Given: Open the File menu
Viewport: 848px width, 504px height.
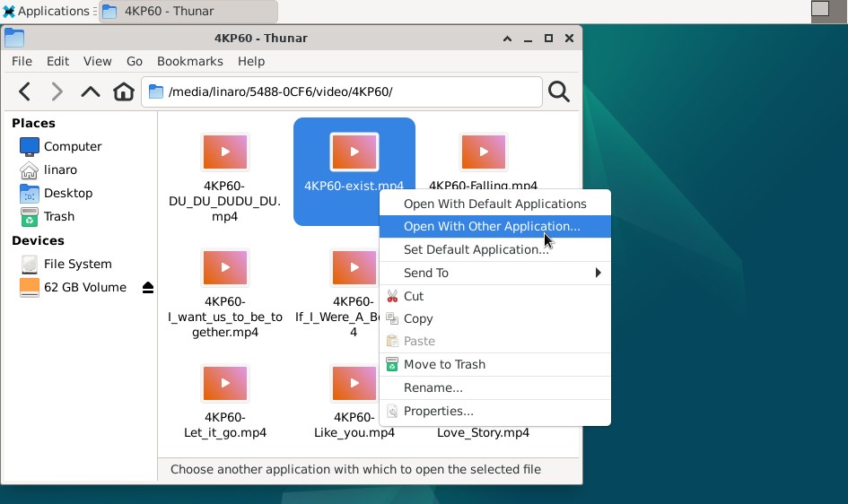Looking at the screenshot, I should pos(22,61).
